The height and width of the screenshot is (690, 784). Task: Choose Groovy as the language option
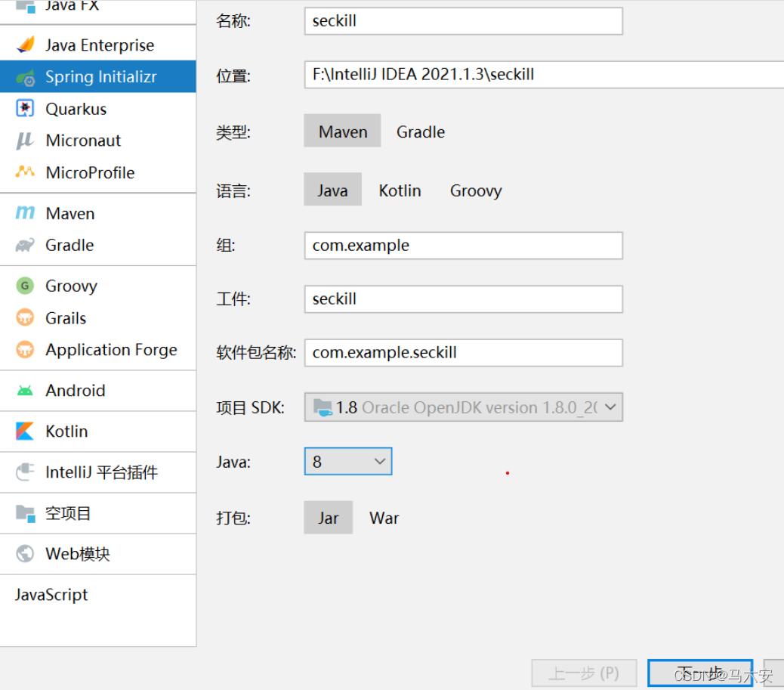pos(476,190)
